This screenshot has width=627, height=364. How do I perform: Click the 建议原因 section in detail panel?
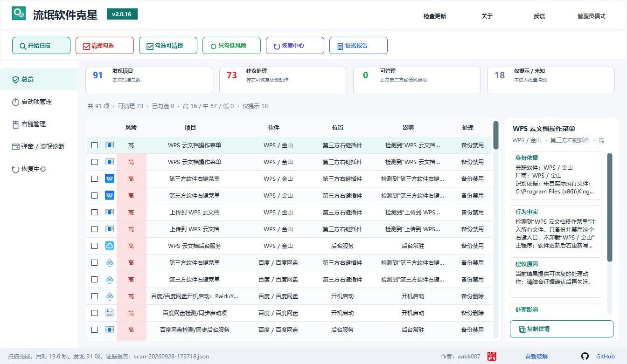point(556,277)
